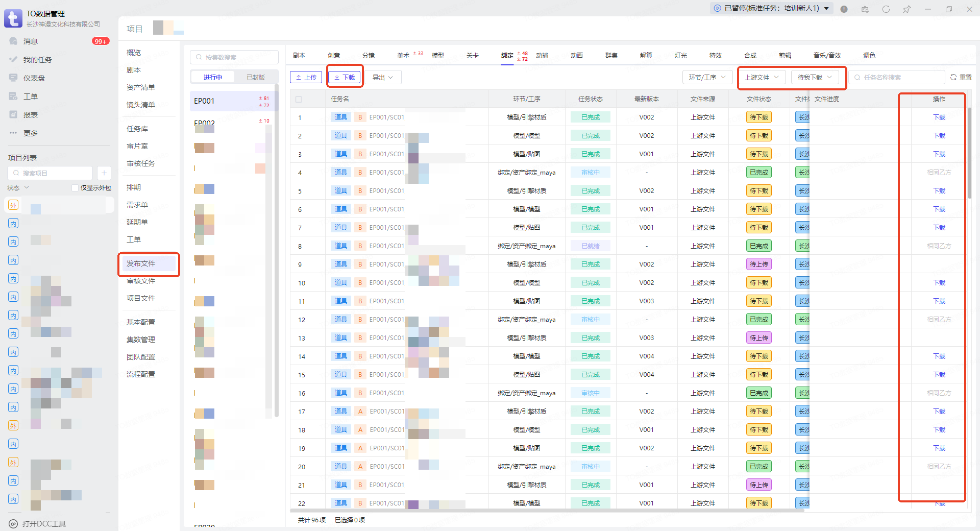Click the 我的任务 checkmark icon

[14, 60]
